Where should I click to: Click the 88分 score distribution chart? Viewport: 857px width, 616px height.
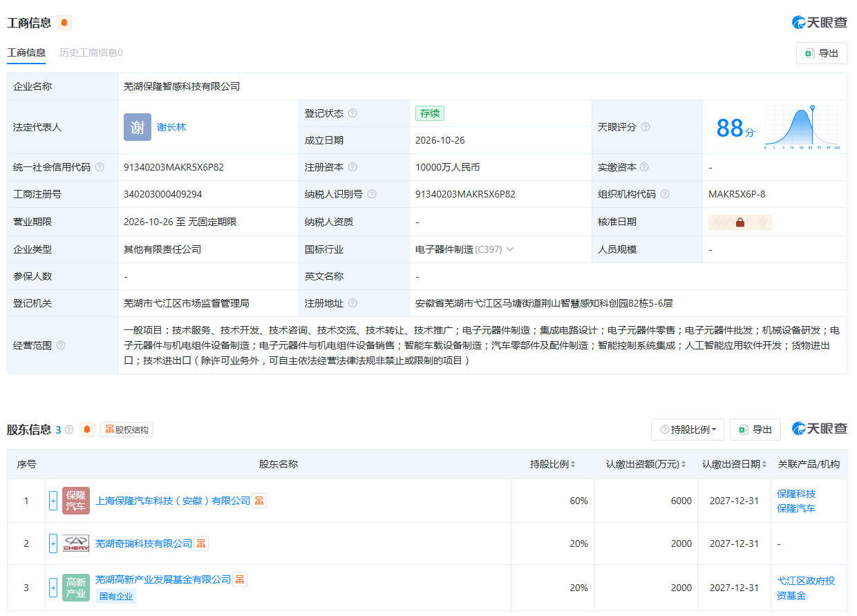802,127
